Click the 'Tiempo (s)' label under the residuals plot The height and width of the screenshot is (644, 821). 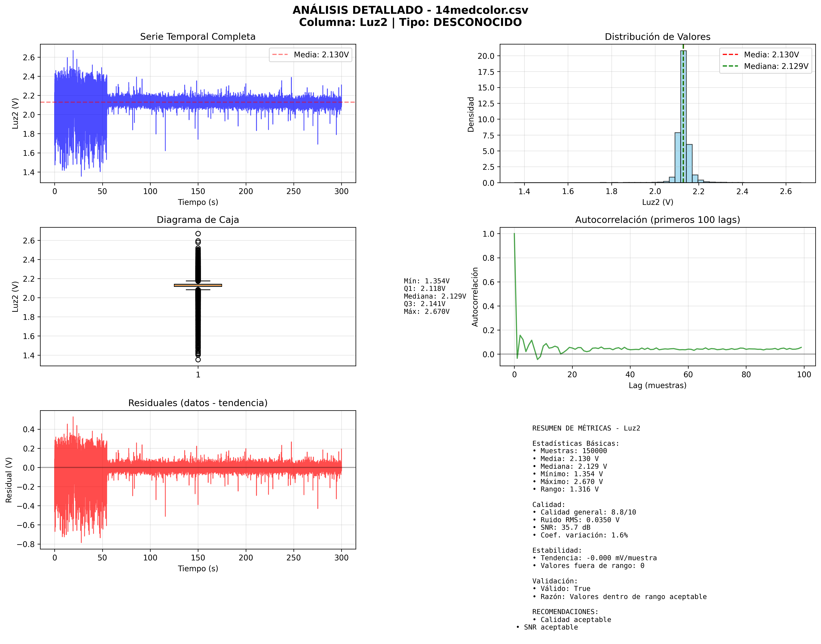[x=198, y=568]
